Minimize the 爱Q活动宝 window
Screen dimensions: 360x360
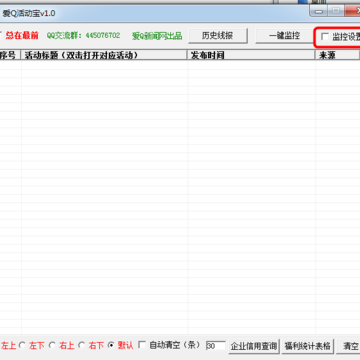[x=319, y=11]
